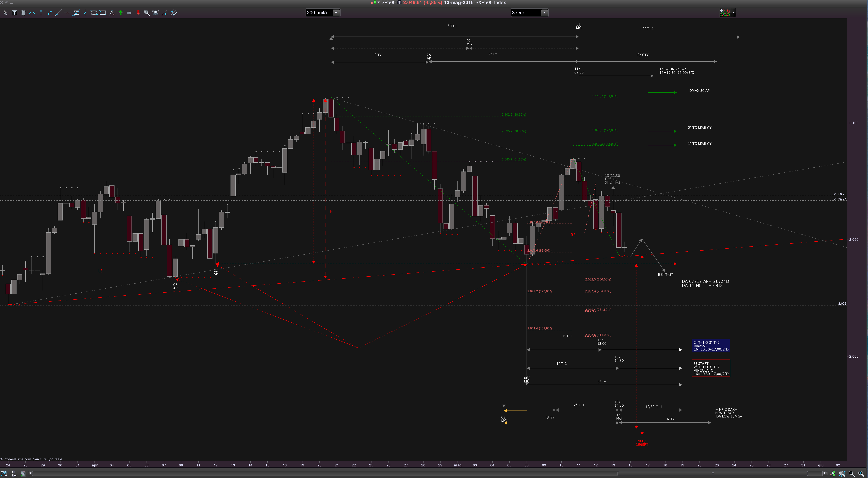Open the 3 Ore timeframe dropdown
The image size is (868, 478).
[529, 13]
